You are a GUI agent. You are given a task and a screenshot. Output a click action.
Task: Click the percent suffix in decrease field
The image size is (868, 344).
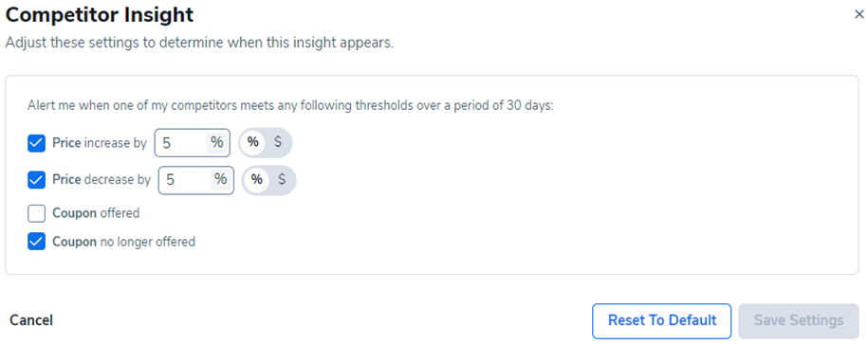tap(221, 180)
